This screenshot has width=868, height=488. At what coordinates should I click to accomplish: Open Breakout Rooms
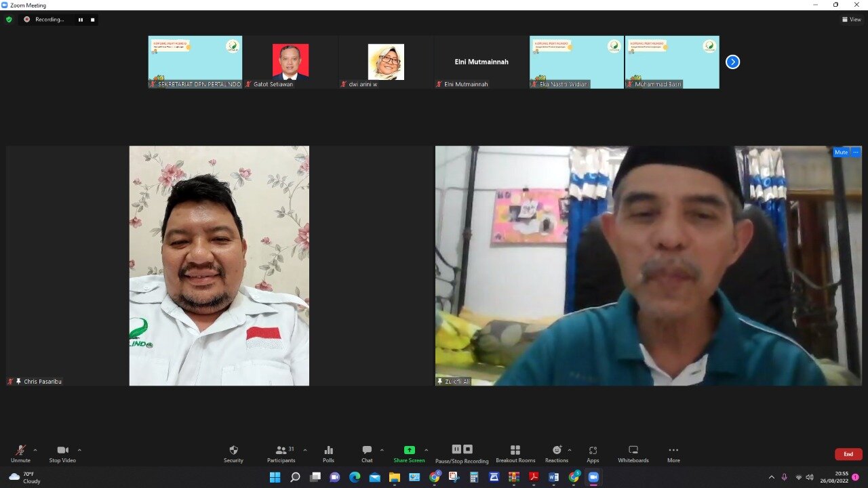[515, 451]
